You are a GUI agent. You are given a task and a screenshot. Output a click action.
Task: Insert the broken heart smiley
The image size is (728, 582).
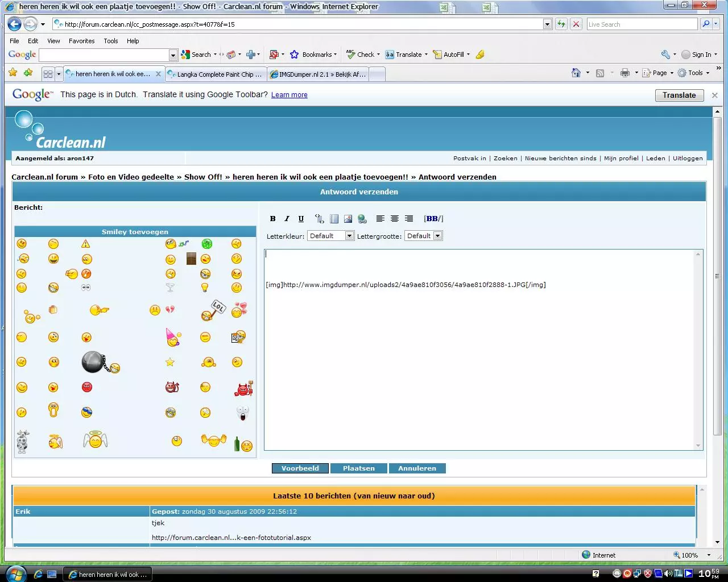[170, 310]
